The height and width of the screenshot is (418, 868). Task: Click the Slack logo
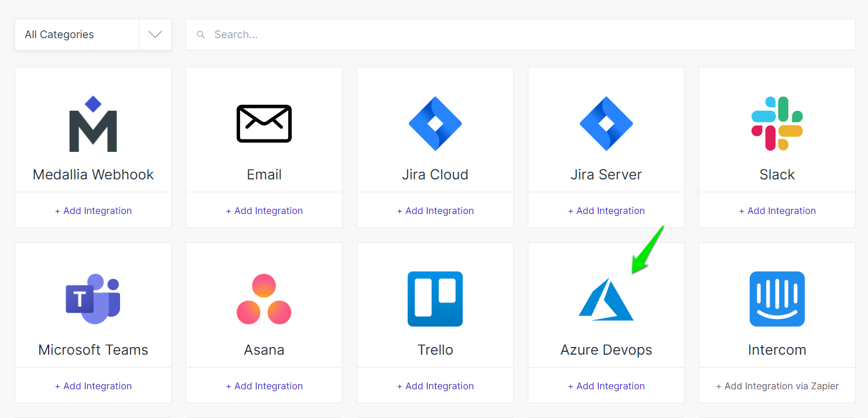point(777,124)
